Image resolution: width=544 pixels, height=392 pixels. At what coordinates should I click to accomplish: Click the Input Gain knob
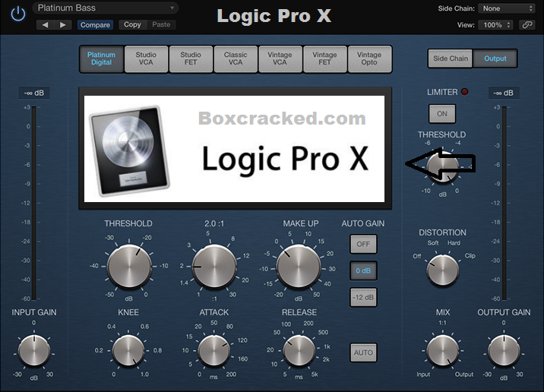(x=34, y=350)
